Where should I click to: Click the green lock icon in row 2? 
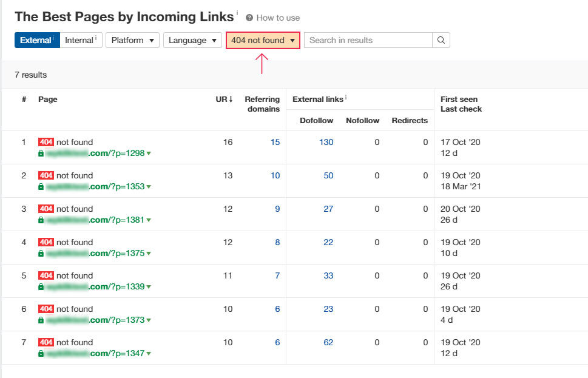(41, 187)
